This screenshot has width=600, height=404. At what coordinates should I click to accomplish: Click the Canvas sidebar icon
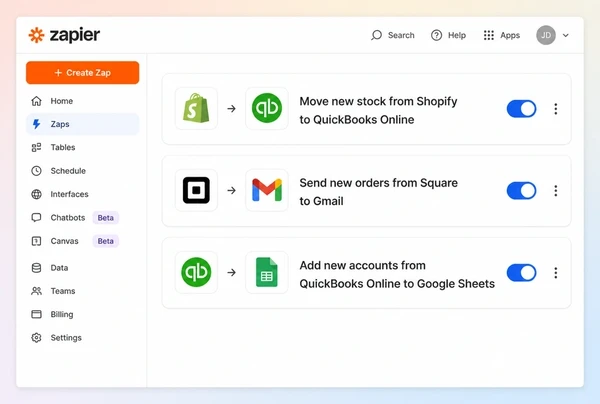pos(36,241)
